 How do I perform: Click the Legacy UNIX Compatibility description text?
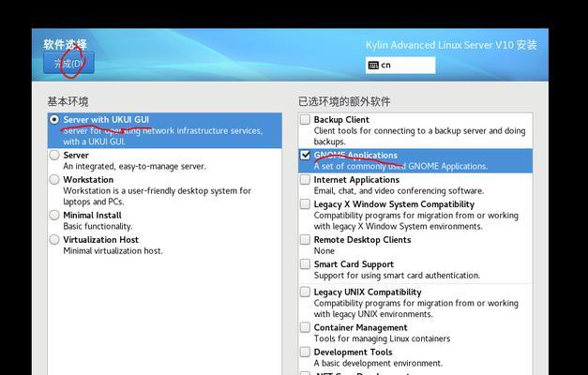click(x=415, y=308)
